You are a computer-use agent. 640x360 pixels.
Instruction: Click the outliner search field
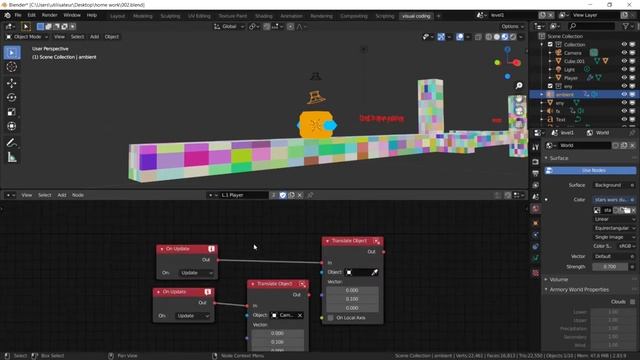(x=590, y=26)
